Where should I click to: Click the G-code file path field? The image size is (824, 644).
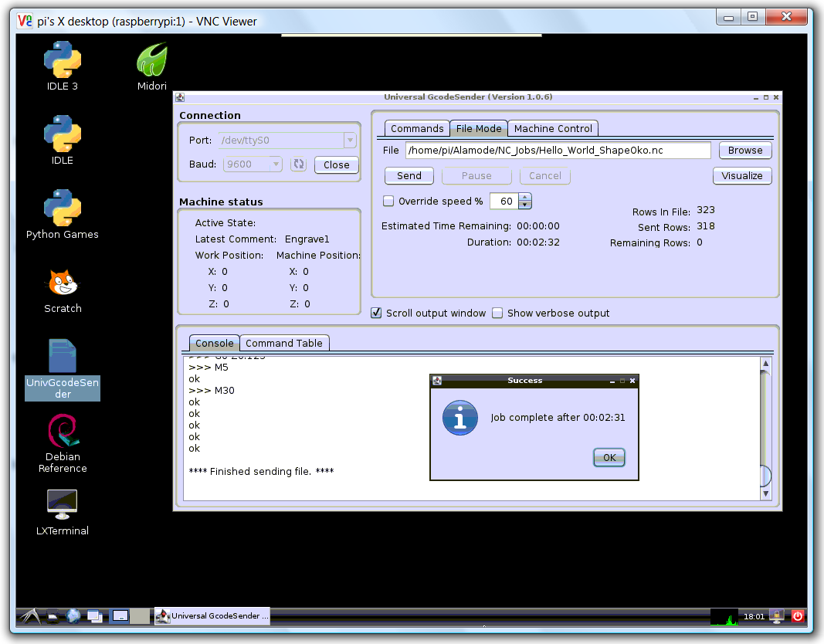557,151
